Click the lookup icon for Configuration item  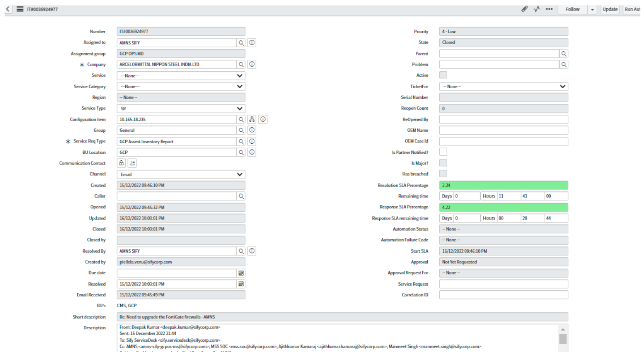241,119
